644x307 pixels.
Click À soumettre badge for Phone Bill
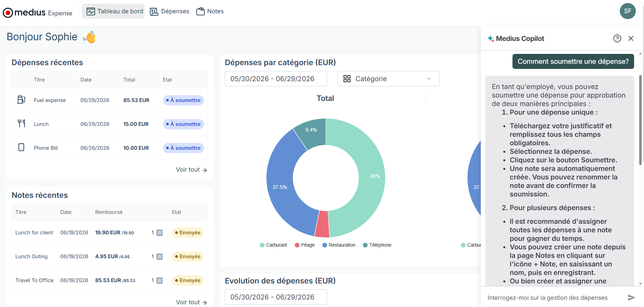click(183, 148)
